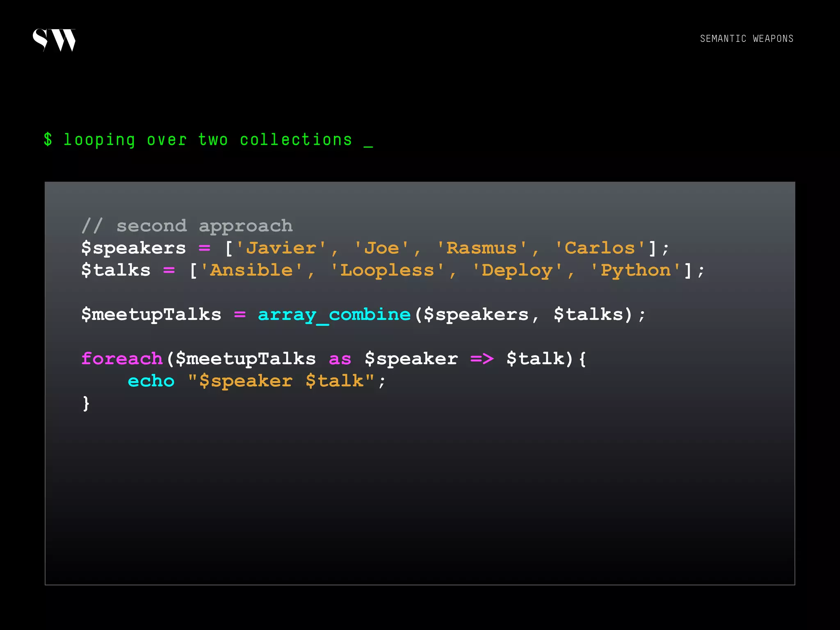Click the 'echo' keyword

[x=151, y=381]
